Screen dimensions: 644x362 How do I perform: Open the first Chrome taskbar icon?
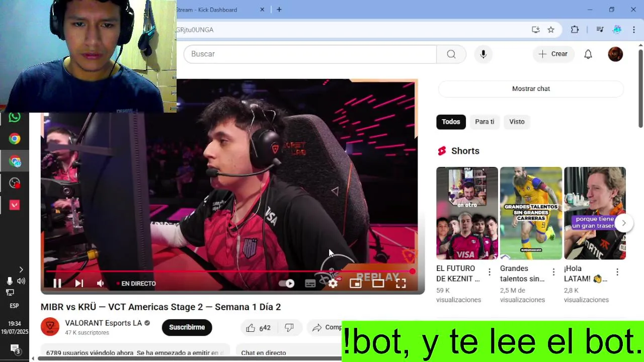pyautogui.click(x=15, y=139)
